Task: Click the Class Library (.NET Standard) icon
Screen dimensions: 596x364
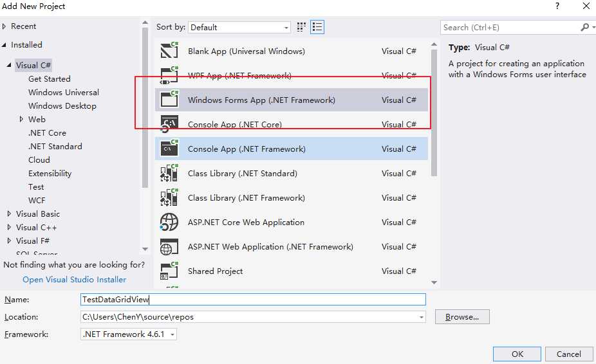Action: (x=169, y=173)
